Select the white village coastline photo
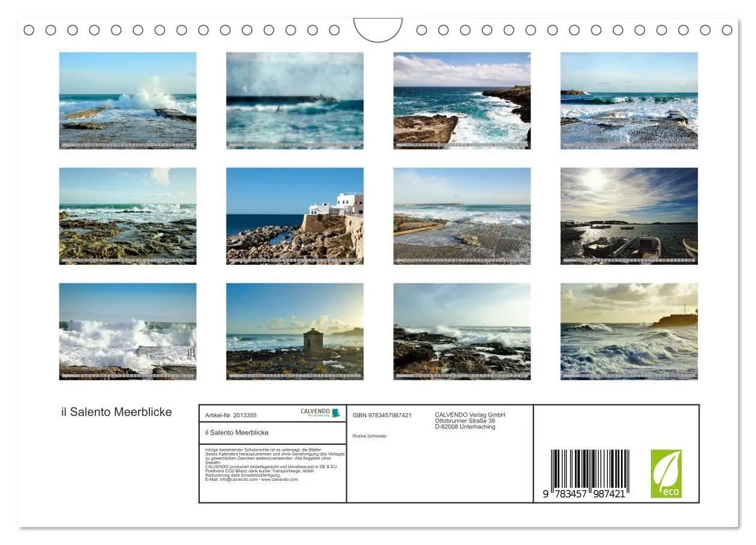 295,216
